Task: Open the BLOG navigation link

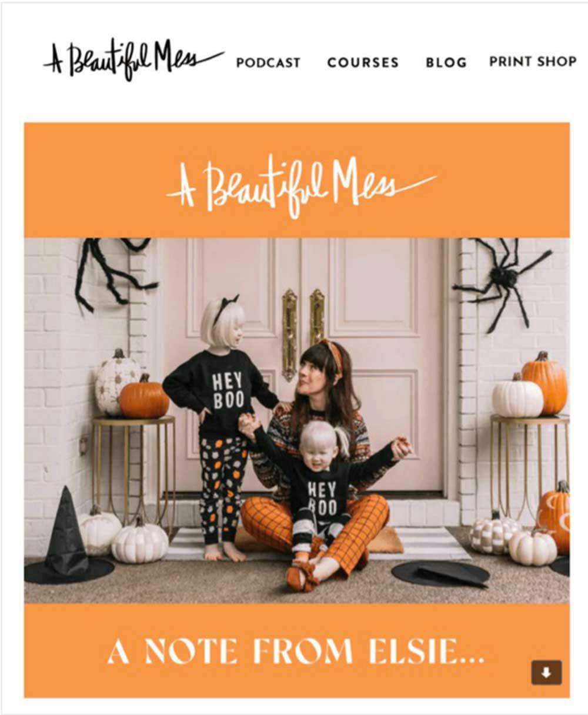Action: (x=446, y=62)
